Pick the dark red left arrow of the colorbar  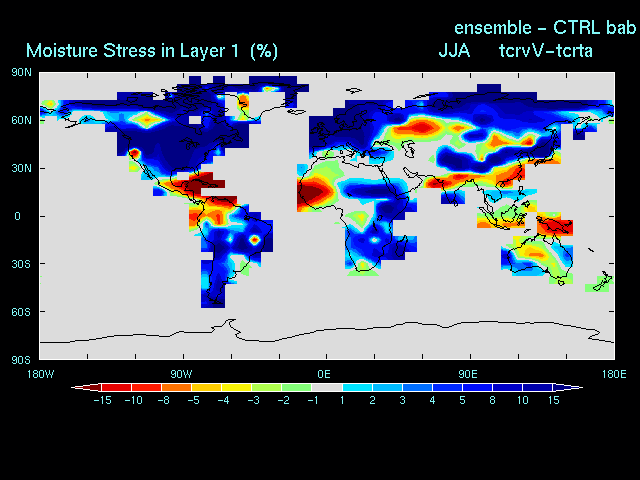click(86, 387)
